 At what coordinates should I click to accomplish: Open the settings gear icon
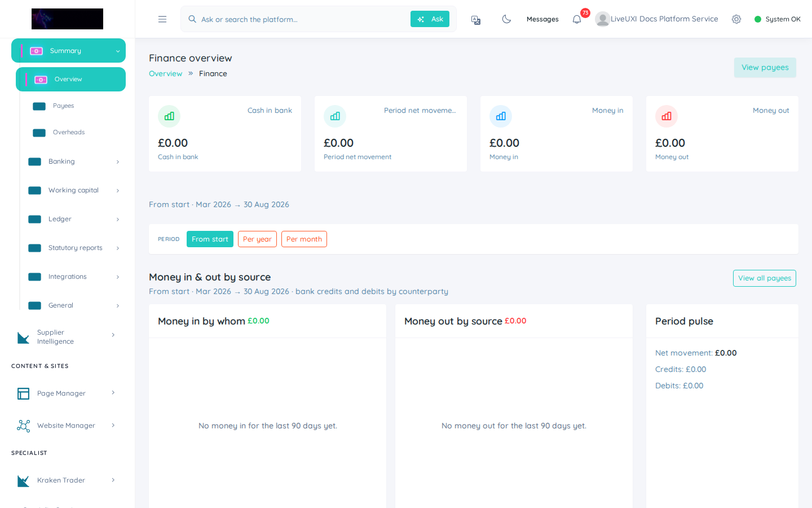coord(736,19)
